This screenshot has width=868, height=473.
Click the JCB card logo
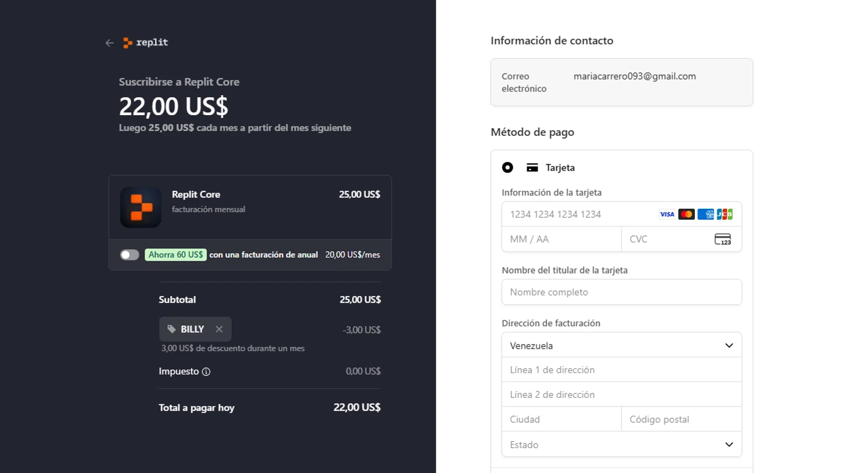click(724, 215)
